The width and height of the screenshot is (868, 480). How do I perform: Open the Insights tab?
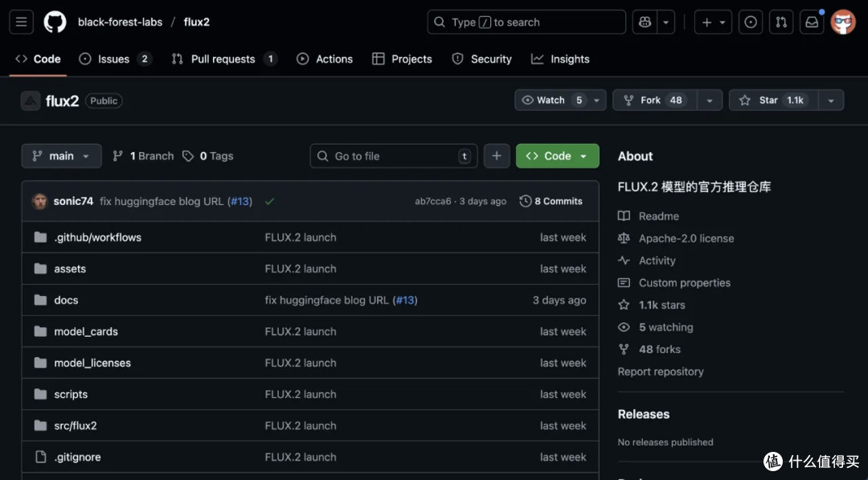[560, 59]
